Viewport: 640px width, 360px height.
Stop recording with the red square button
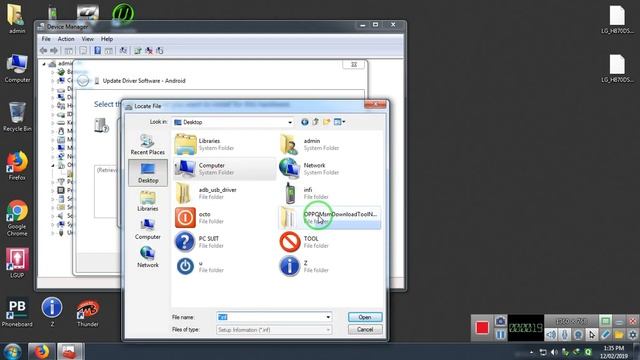pyautogui.click(x=482, y=327)
